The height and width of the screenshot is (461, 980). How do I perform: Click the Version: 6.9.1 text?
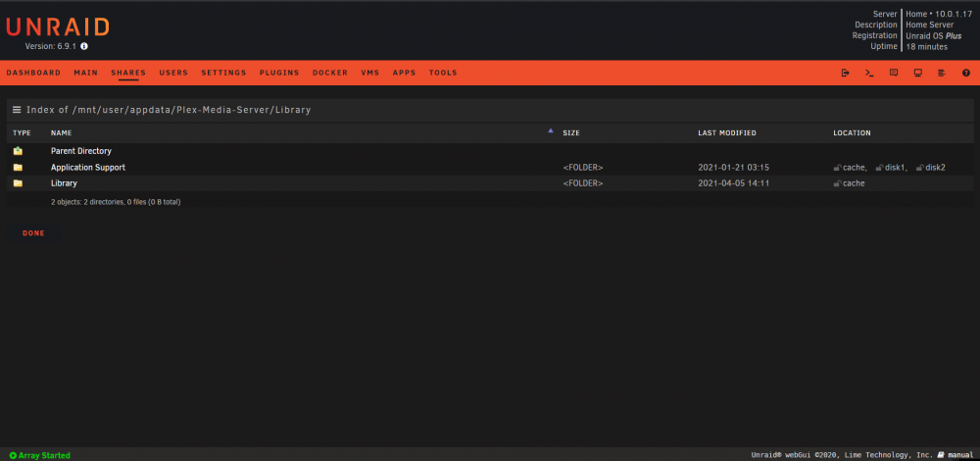pyautogui.click(x=52, y=46)
